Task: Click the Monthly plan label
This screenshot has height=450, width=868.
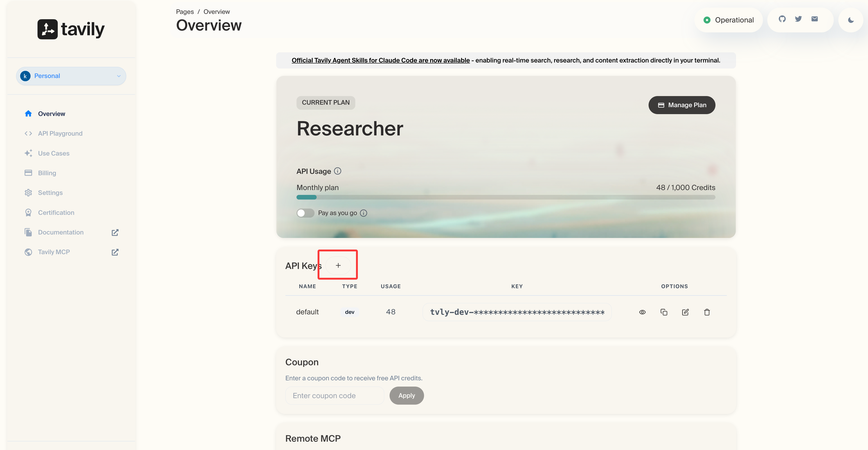Action: [x=317, y=188]
